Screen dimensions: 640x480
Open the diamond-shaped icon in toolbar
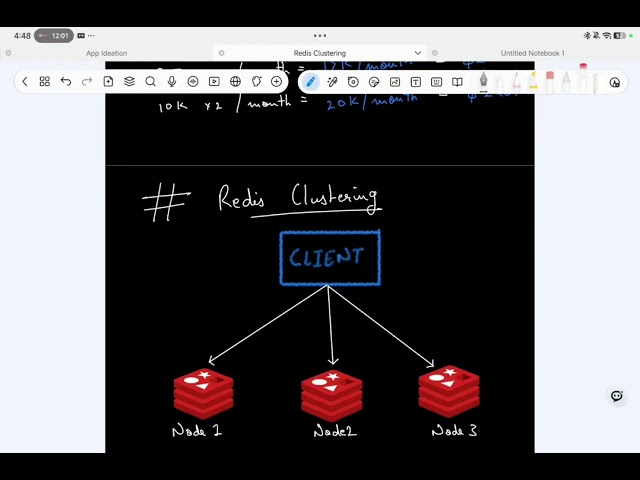(193, 82)
